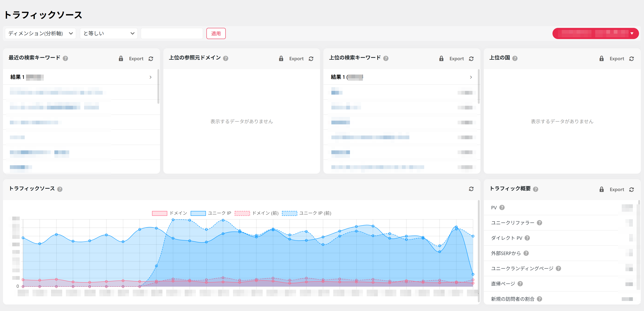
Task: Focus the empty filter value input field
Action: 172,34
